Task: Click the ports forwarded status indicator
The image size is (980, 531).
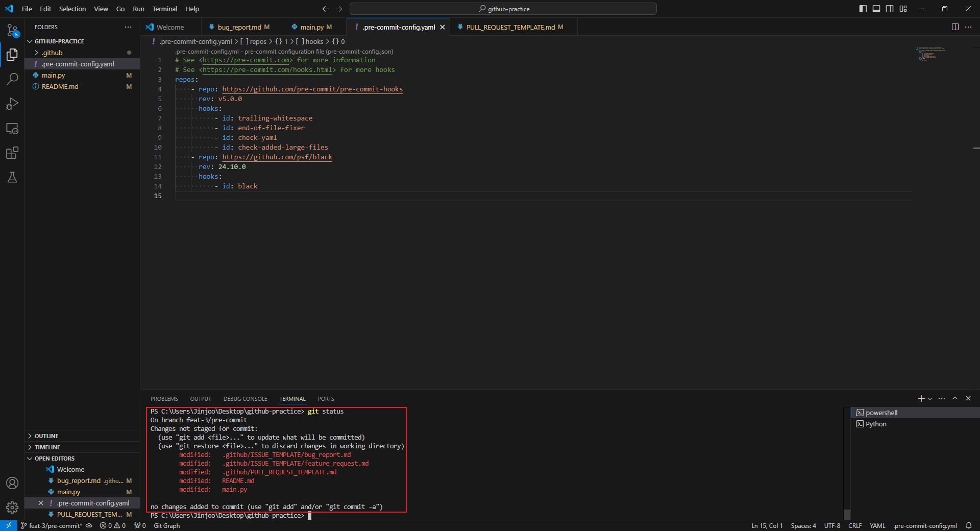Action: [x=140, y=525]
